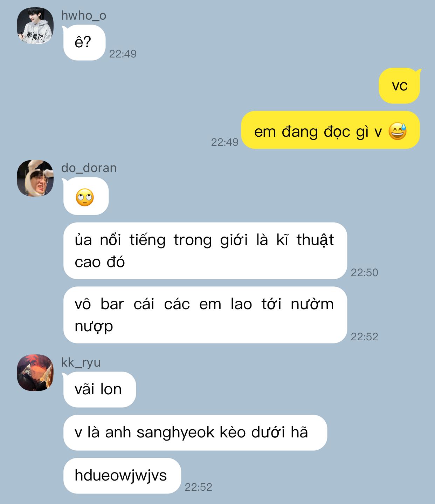Tap the rolling-eyes emoji message
Image resolution: width=435 pixels, height=504 pixels.
point(86,196)
